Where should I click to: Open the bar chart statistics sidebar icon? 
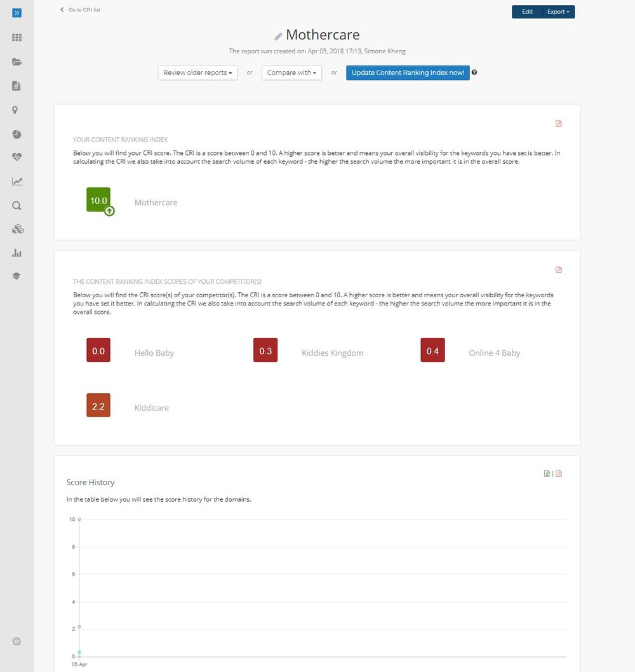point(17,253)
